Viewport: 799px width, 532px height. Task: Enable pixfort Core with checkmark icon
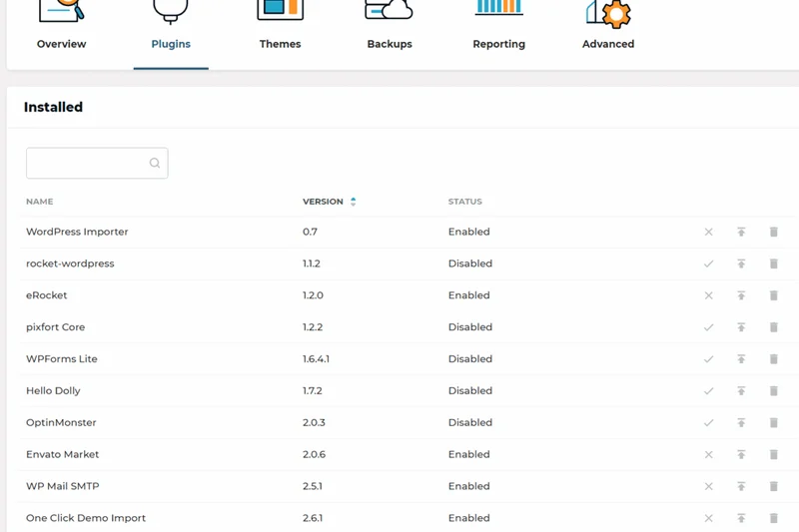tap(708, 327)
